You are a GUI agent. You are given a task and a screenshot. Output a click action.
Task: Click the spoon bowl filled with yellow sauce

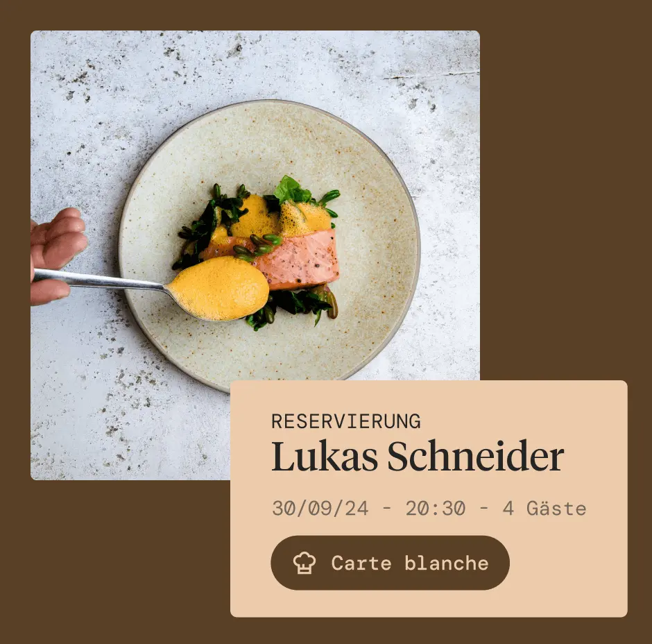point(220,288)
